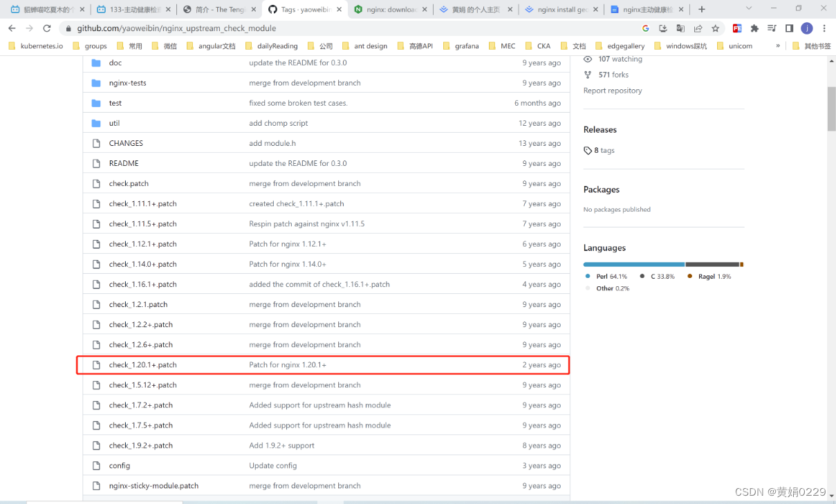The height and width of the screenshot is (504, 836).
Task: Click the blue Perl segment of language bar
Action: coord(634,264)
